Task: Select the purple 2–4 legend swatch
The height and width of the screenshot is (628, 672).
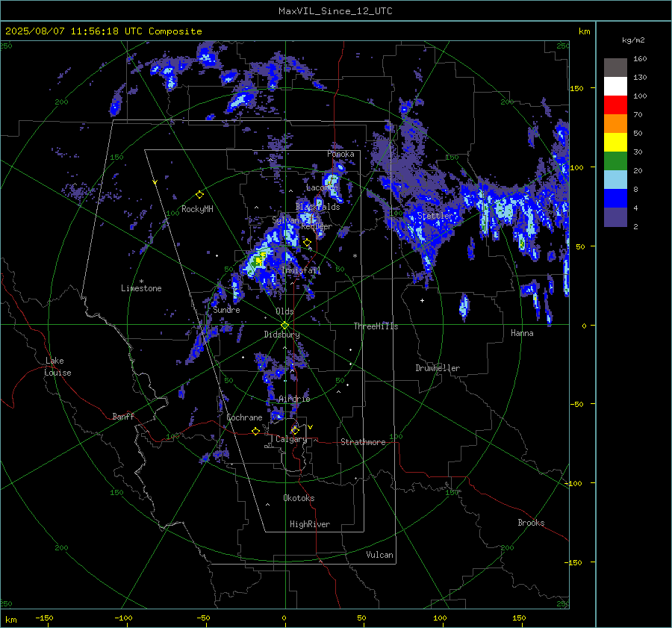Action: click(x=615, y=217)
